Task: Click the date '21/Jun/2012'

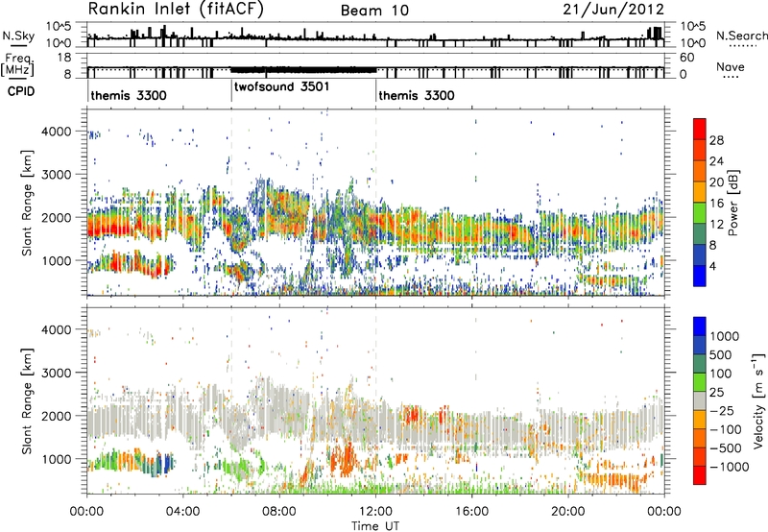Action: tap(613, 10)
